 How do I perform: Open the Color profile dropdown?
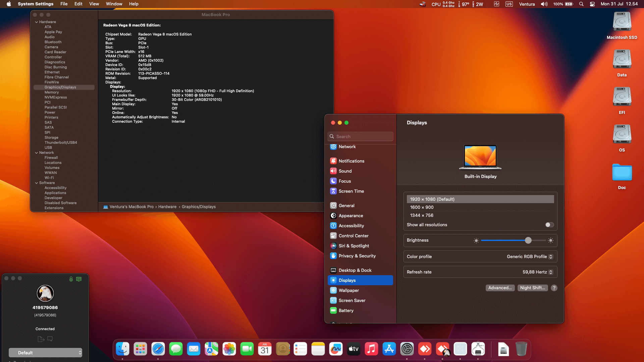pos(530,257)
